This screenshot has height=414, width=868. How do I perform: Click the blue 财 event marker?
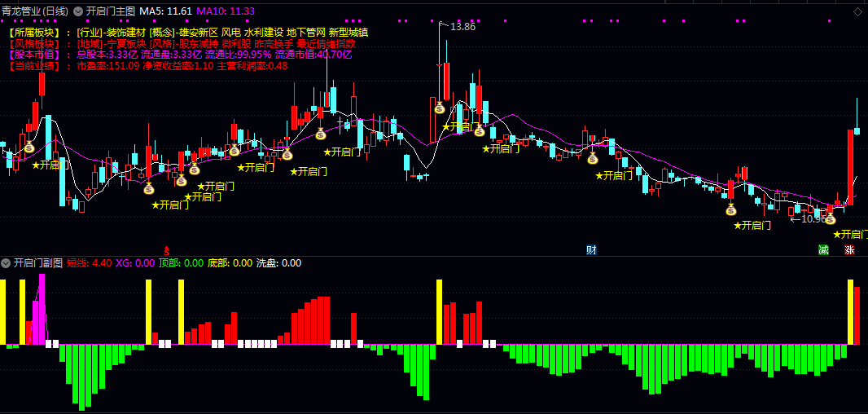(592, 249)
